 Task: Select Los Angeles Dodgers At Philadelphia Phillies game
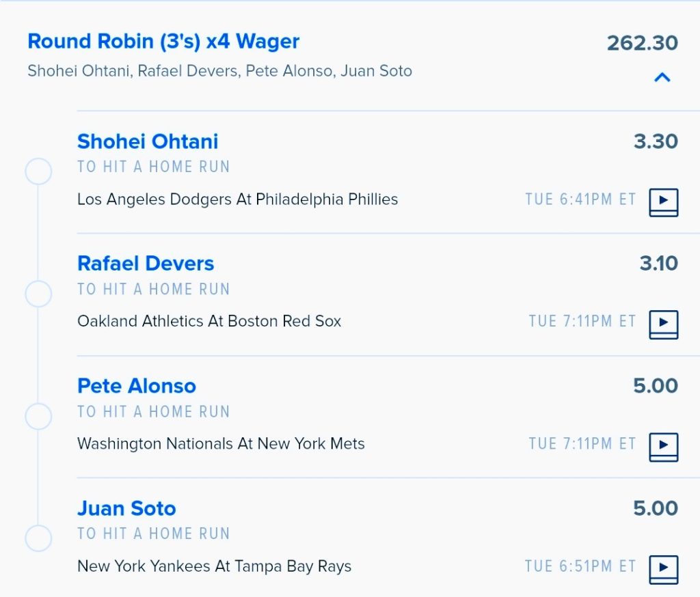click(237, 199)
